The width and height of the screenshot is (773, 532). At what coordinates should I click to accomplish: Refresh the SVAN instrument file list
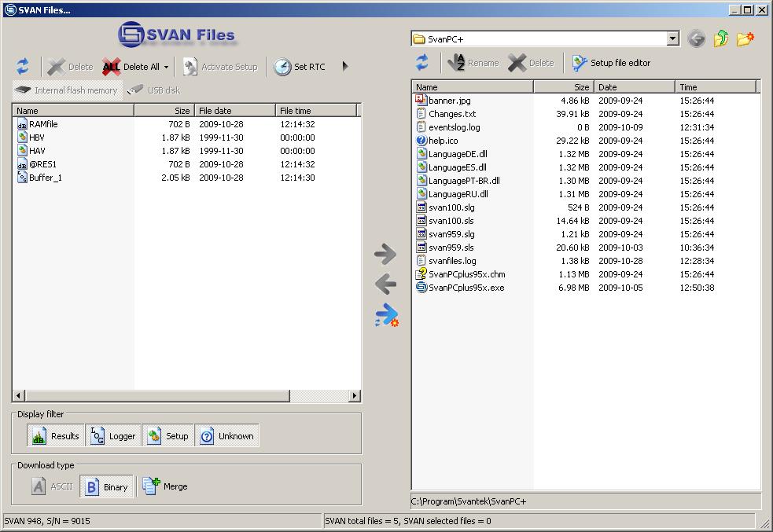pyautogui.click(x=23, y=67)
